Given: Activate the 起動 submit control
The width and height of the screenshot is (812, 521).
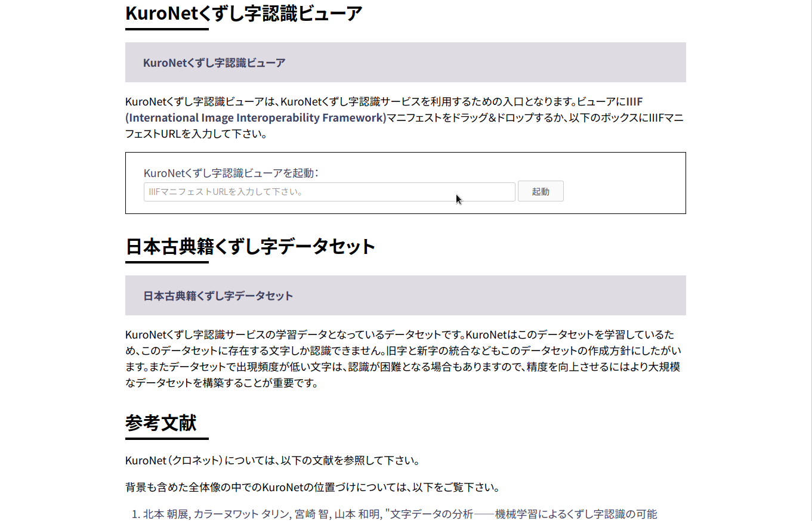Looking at the screenshot, I should pos(540,191).
